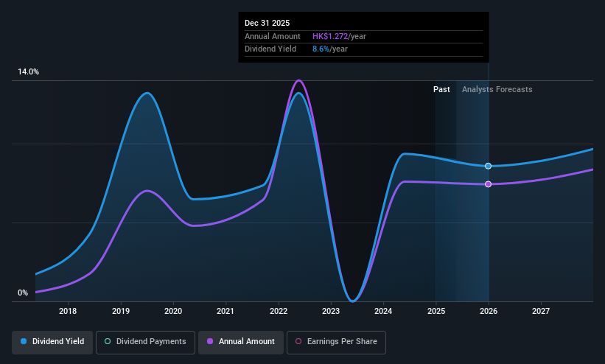Viewport: 605px width, 364px height.
Task: Click the 2019 x-axis label
Action: pyautogui.click(x=121, y=311)
